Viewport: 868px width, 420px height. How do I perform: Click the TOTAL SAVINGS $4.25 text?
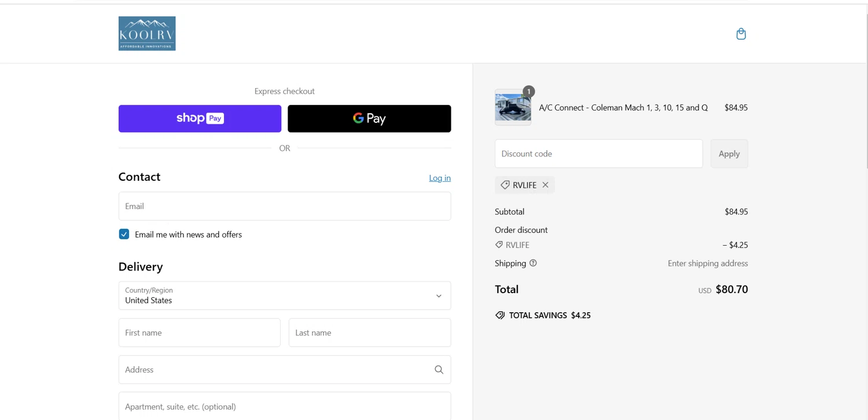(x=550, y=315)
